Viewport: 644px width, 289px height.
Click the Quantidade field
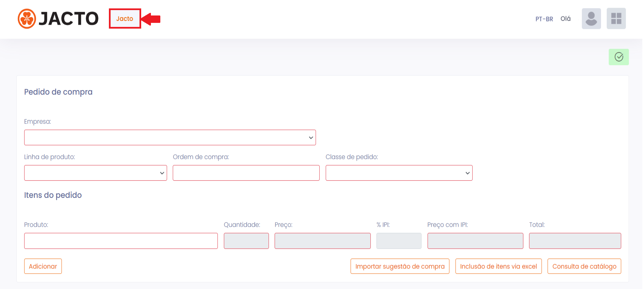[x=246, y=241]
